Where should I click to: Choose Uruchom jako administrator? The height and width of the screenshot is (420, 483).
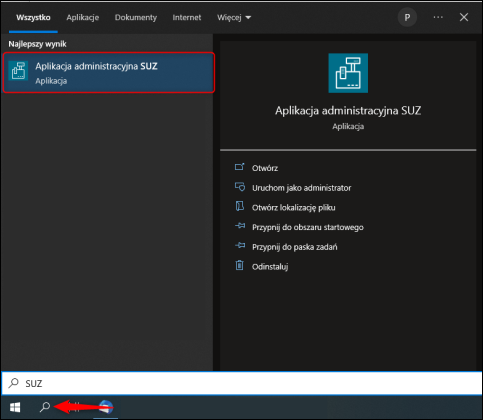[301, 188]
